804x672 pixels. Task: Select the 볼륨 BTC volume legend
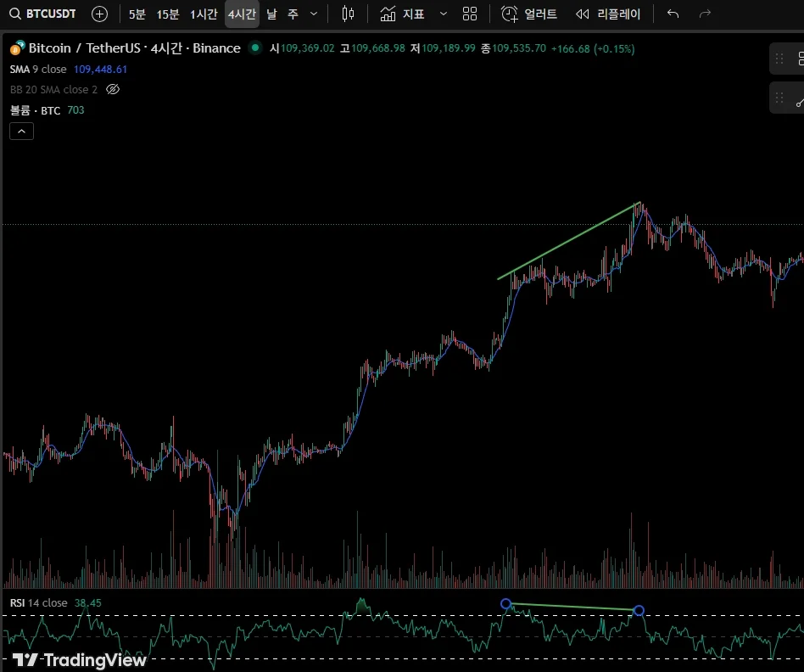[x=36, y=110]
